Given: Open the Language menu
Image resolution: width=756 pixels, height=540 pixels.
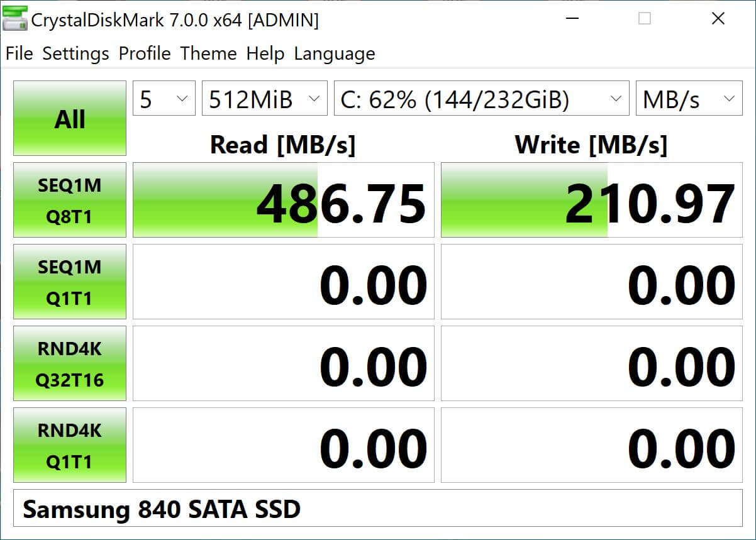Looking at the screenshot, I should click(334, 53).
